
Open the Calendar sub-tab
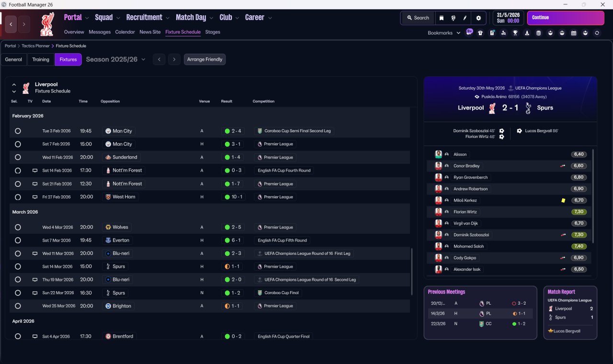point(125,32)
